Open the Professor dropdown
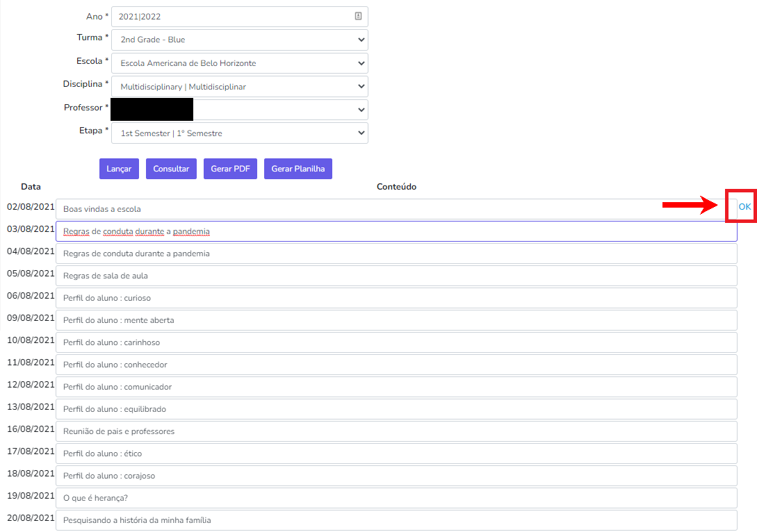Viewport: 757px width, 532px height. pyautogui.click(x=239, y=110)
